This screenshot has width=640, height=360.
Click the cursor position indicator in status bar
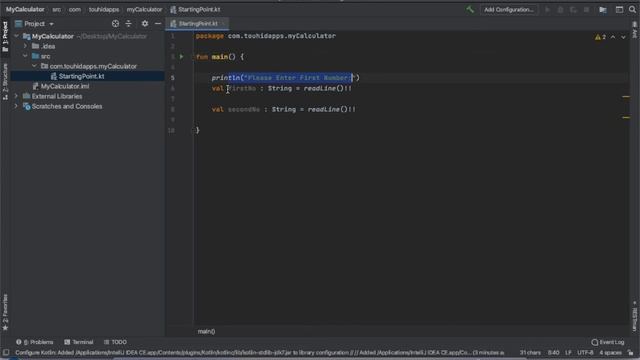pyautogui.click(x=553, y=353)
